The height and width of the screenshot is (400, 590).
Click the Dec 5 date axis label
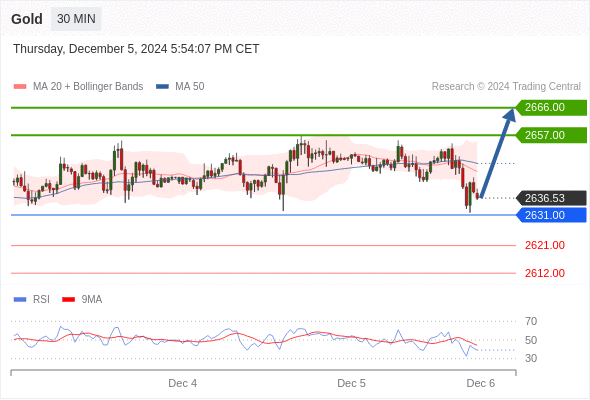(x=351, y=383)
